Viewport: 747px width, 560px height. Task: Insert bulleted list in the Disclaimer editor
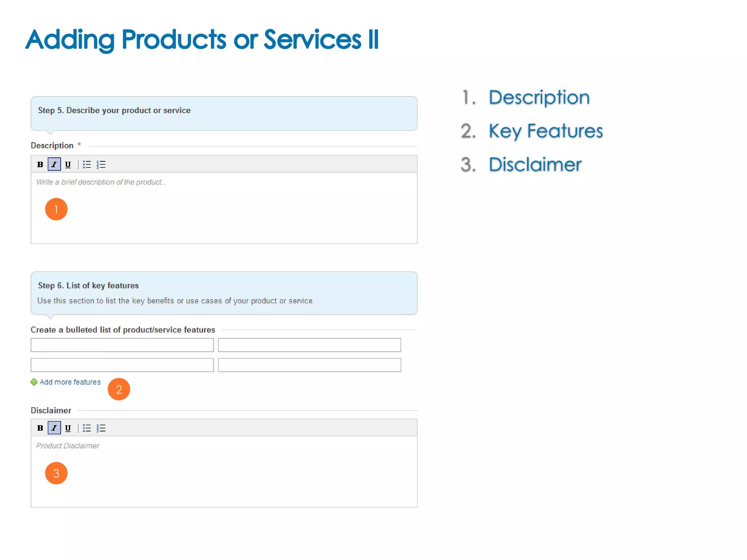coord(87,428)
